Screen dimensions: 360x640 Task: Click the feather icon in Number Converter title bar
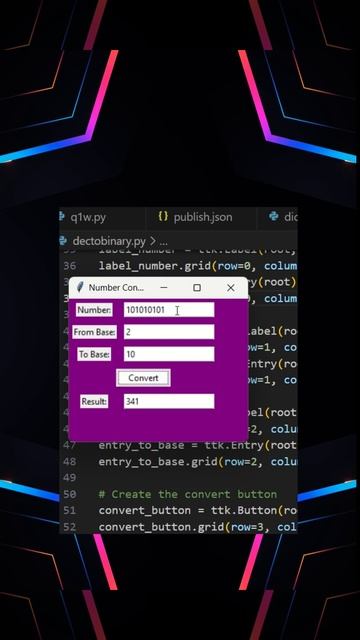click(x=80, y=287)
